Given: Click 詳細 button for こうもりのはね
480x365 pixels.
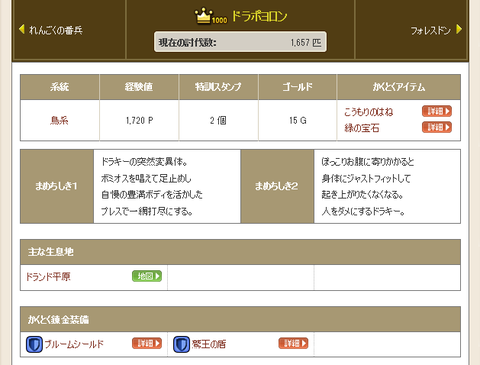Looking at the screenshot, I should click(x=437, y=111).
